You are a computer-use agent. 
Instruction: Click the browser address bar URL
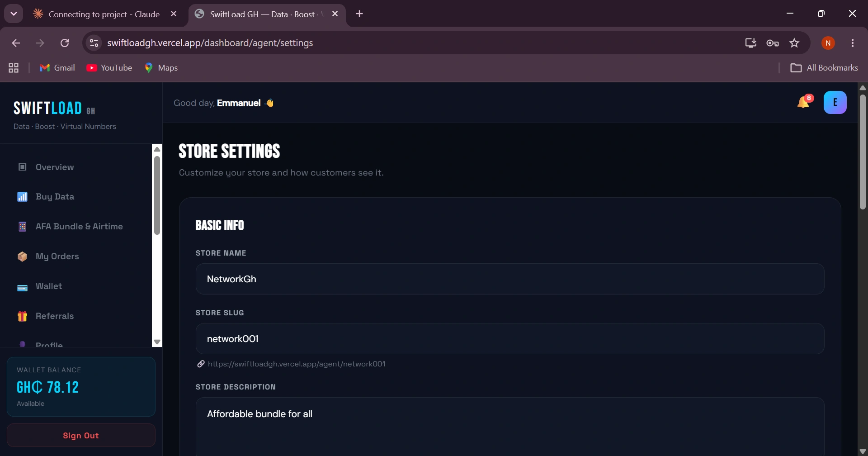point(210,43)
